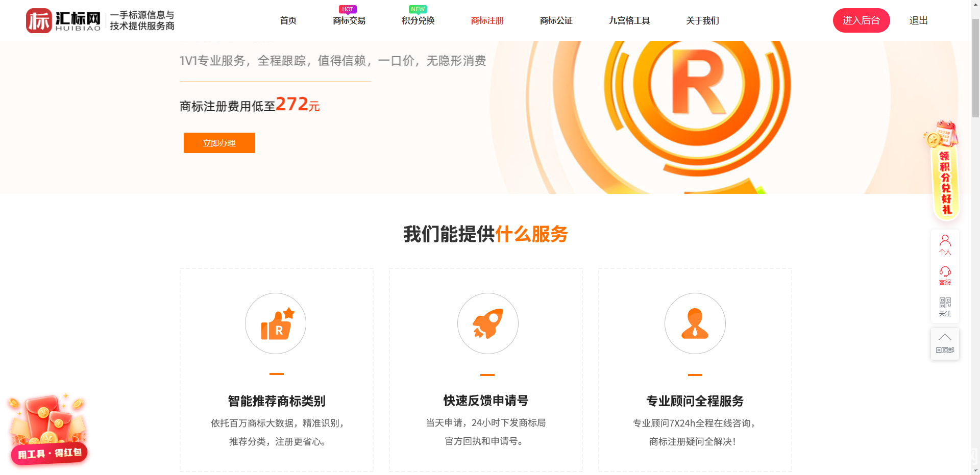Select the 商标公证 menu item
980x475 pixels.
[556, 20]
